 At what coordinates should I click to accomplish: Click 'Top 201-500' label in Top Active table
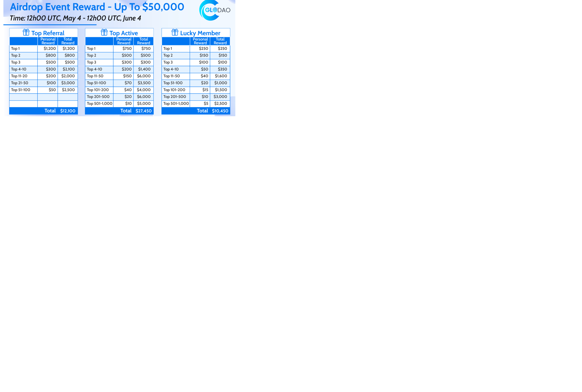[x=98, y=97]
